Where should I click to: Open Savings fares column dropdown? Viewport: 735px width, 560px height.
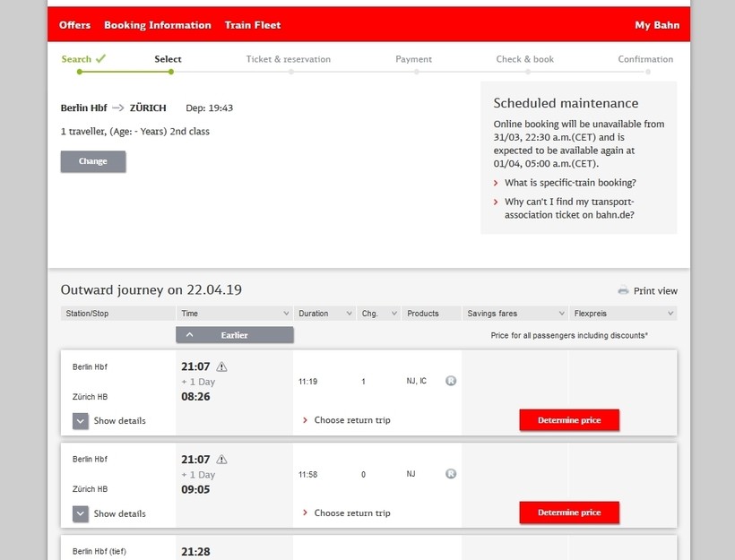pos(561,314)
